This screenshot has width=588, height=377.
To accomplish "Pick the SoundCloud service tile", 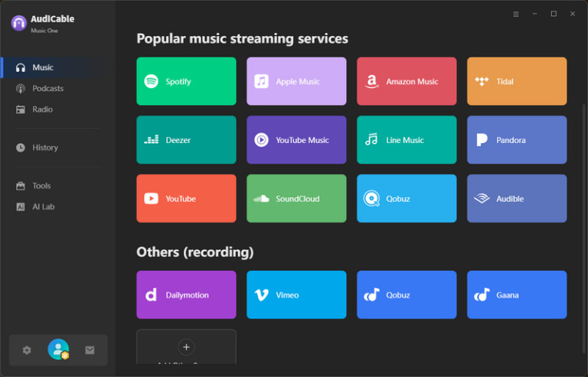I will tap(296, 199).
